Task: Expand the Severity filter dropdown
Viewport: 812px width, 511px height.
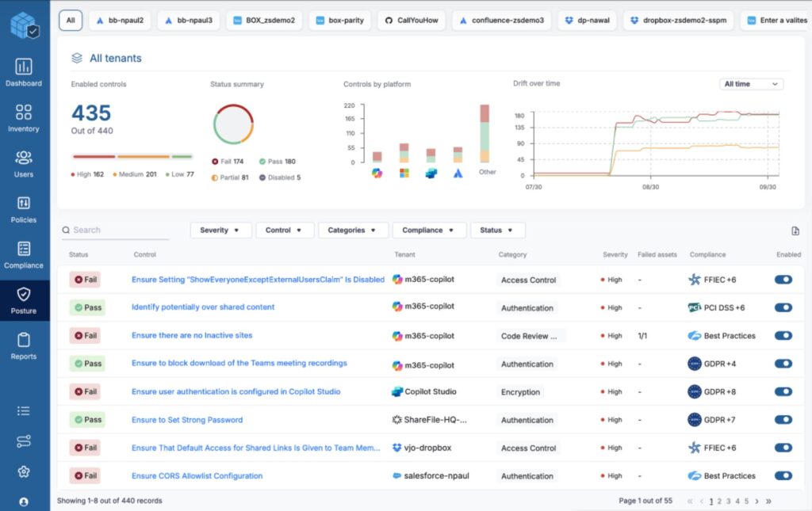Action: tap(220, 231)
